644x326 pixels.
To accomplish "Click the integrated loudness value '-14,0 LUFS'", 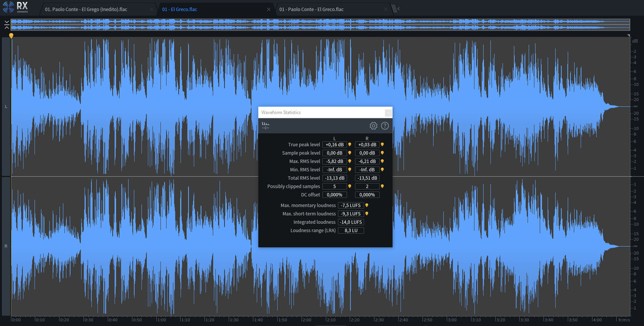I will point(351,222).
